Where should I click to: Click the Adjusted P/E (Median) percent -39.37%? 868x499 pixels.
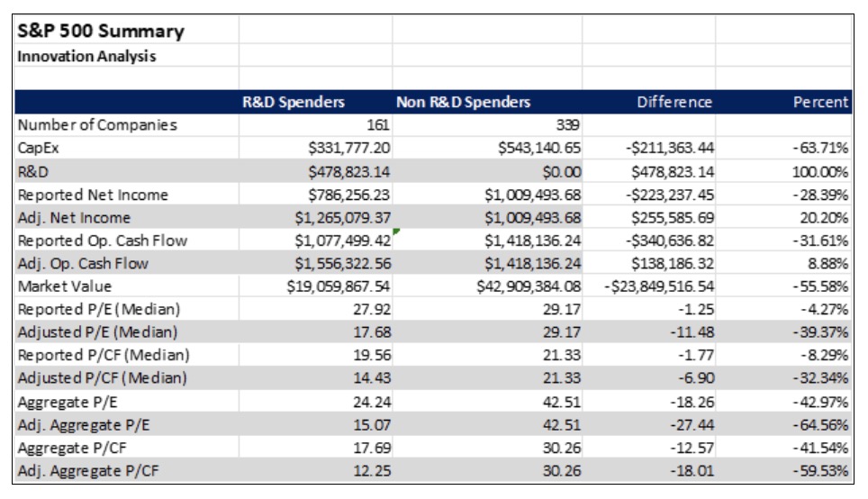click(x=822, y=332)
